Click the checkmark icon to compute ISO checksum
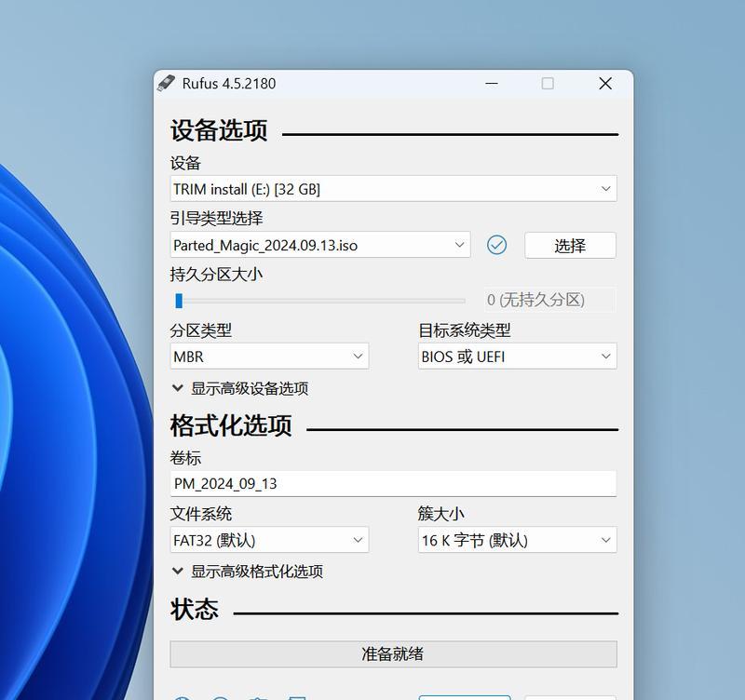The image size is (745, 700). [x=496, y=245]
